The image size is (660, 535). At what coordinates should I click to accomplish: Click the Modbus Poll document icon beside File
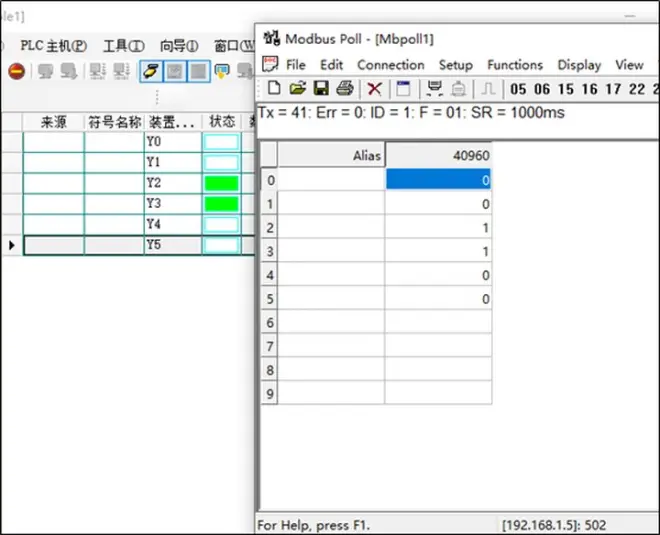click(270, 64)
